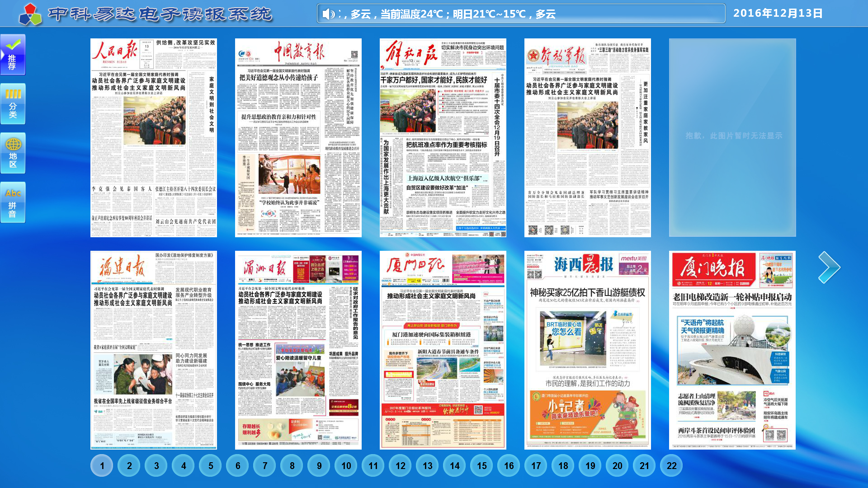Image resolution: width=868 pixels, height=488 pixels.
Task: Open 厦门晚报 newspaper front page
Action: tap(732, 350)
